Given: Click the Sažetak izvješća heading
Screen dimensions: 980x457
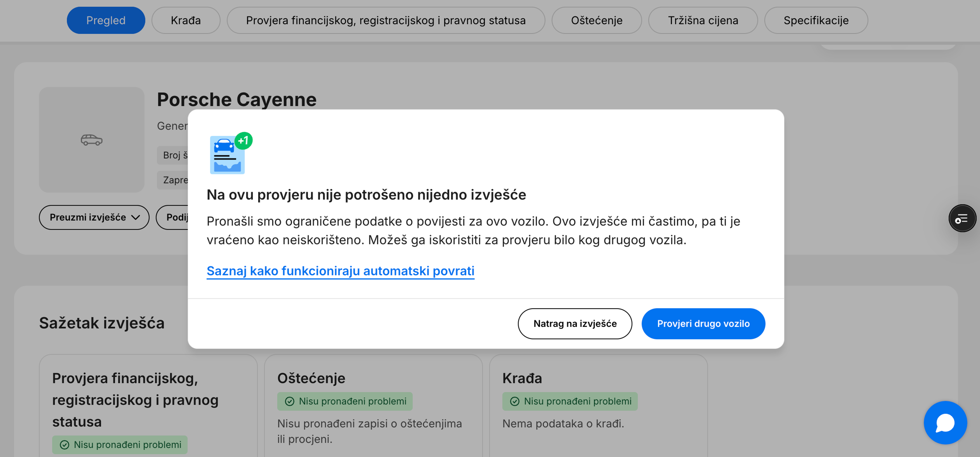Looking at the screenshot, I should (x=102, y=323).
